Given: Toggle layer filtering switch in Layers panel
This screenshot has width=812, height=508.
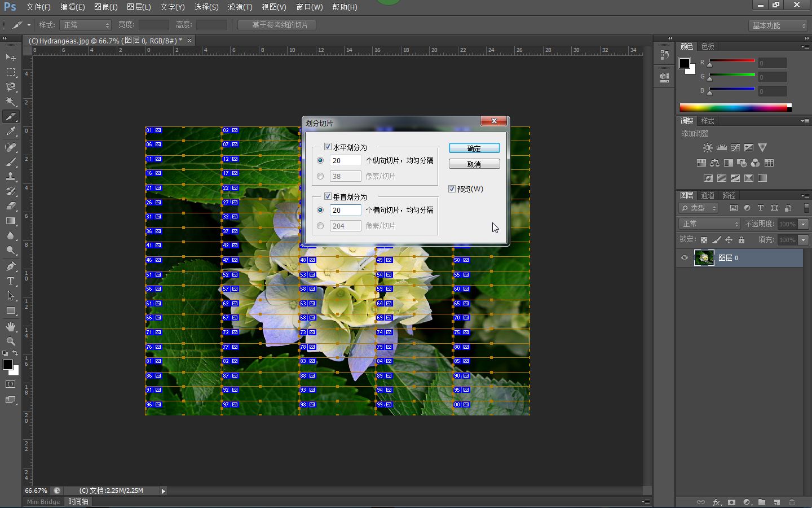Looking at the screenshot, I should point(806,208).
